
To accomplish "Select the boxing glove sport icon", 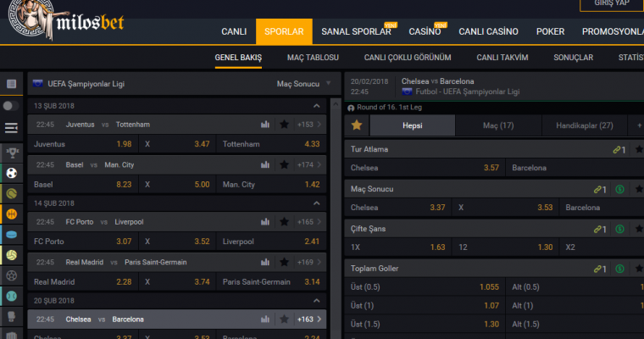I will click(x=12, y=316).
